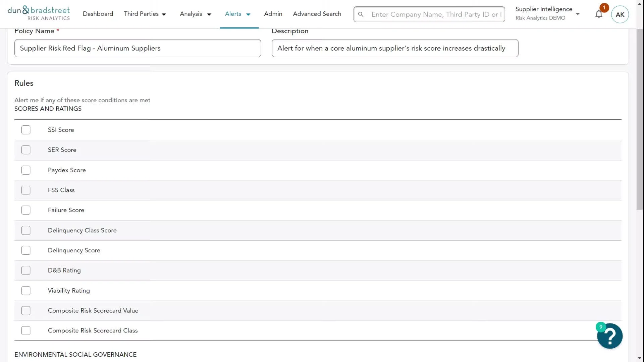This screenshot has width=644, height=362.
Task: Open Supplier Intelligence product switcher
Action: (547, 13)
